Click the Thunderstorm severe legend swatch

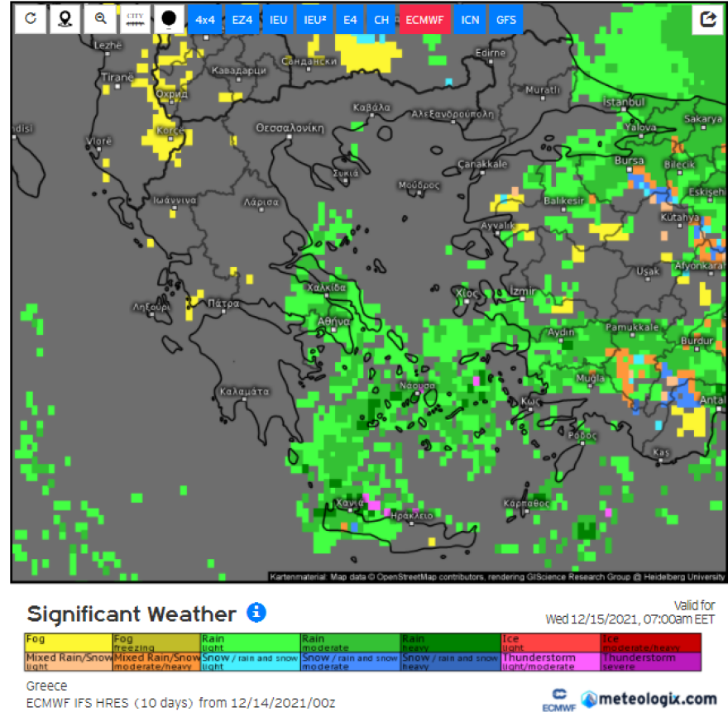(x=651, y=662)
